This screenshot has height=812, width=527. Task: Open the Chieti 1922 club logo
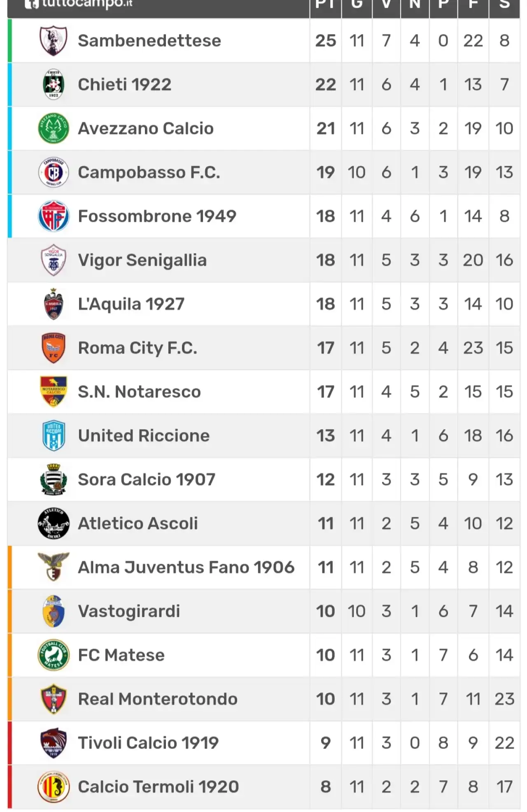click(54, 84)
